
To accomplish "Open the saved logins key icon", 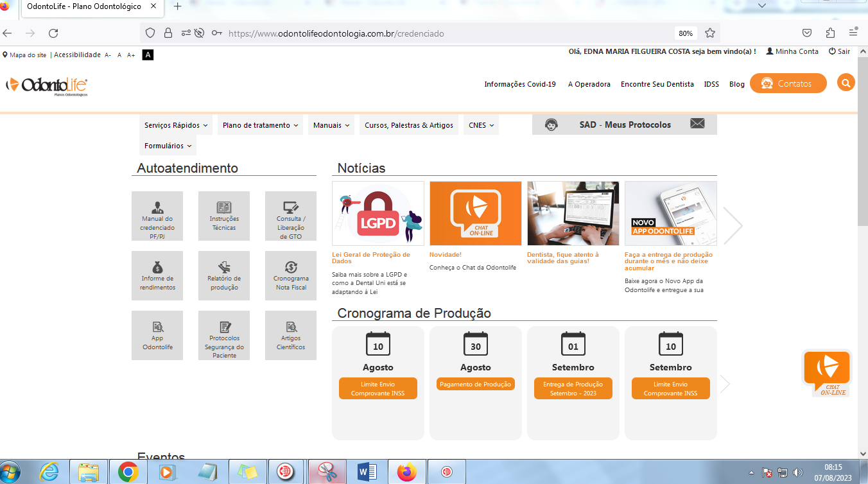I will [217, 33].
